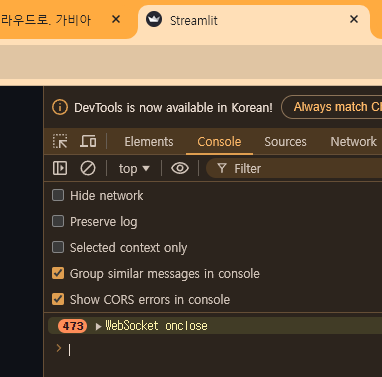Viewport: 382px width, 377px height.
Task: Toggle the device toolbar icon
Action: pos(88,141)
